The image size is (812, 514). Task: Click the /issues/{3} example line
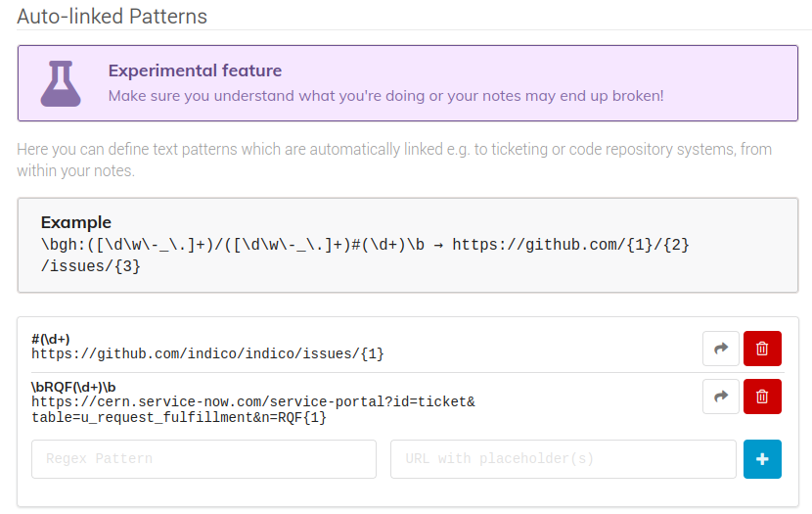click(x=91, y=266)
